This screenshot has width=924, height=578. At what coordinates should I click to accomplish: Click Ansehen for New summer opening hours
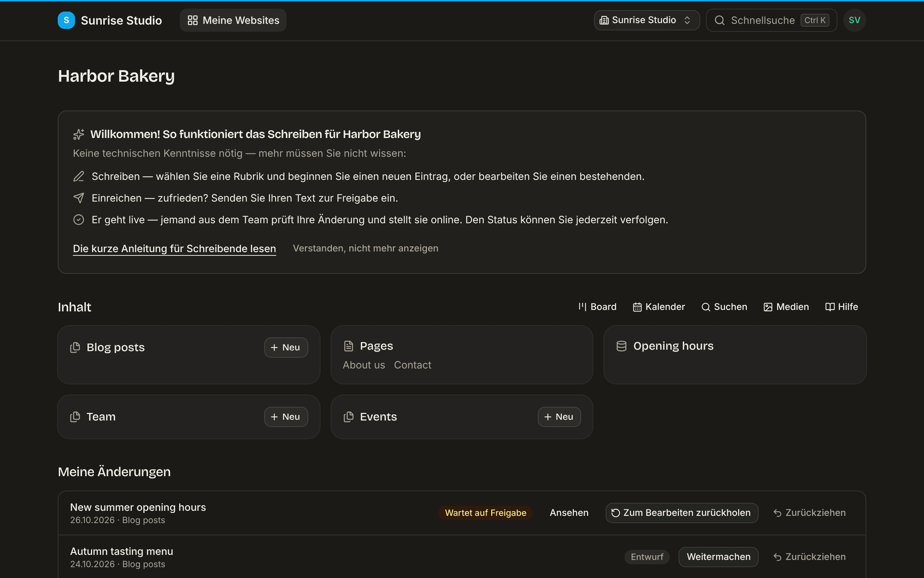pyautogui.click(x=569, y=513)
